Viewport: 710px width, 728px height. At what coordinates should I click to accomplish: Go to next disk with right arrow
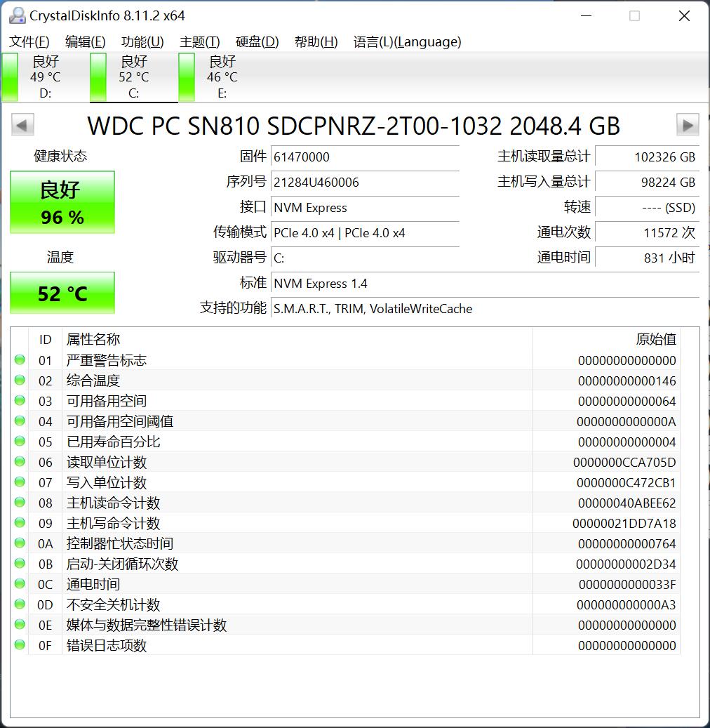click(x=688, y=124)
